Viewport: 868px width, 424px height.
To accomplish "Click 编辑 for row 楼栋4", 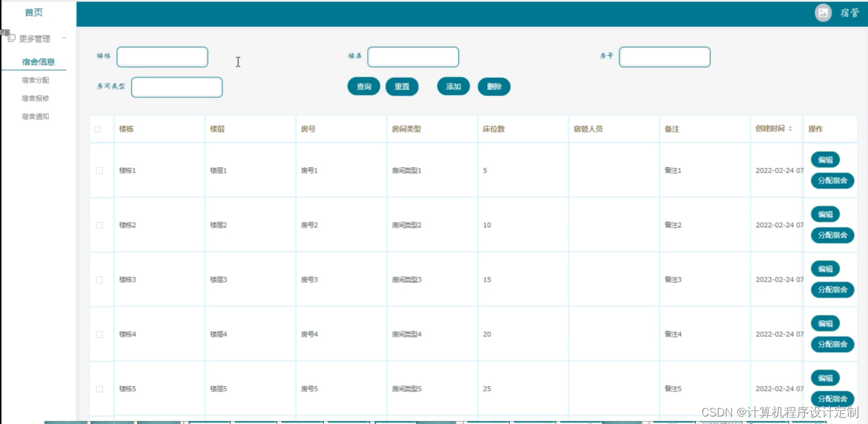I will pyautogui.click(x=825, y=324).
